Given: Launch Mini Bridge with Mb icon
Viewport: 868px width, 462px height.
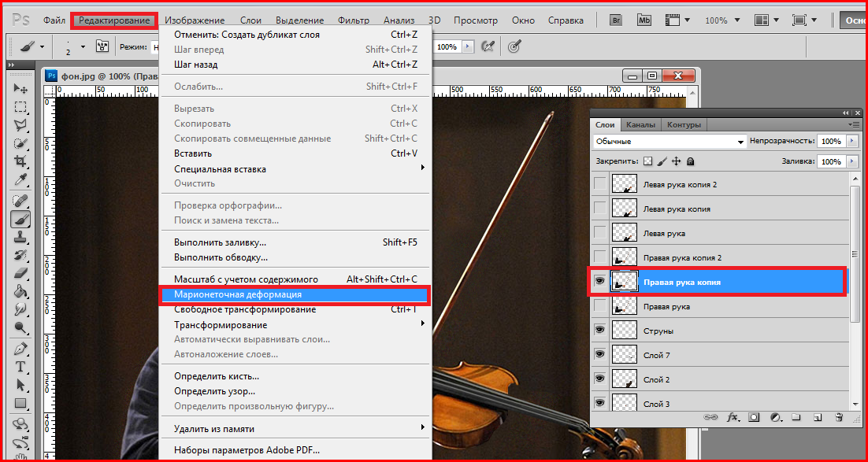Looking at the screenshot, I should (x=644, y=20).
